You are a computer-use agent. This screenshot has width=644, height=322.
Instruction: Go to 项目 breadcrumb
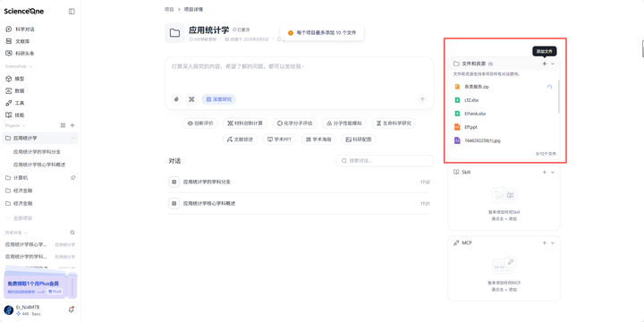click(169, 10)
